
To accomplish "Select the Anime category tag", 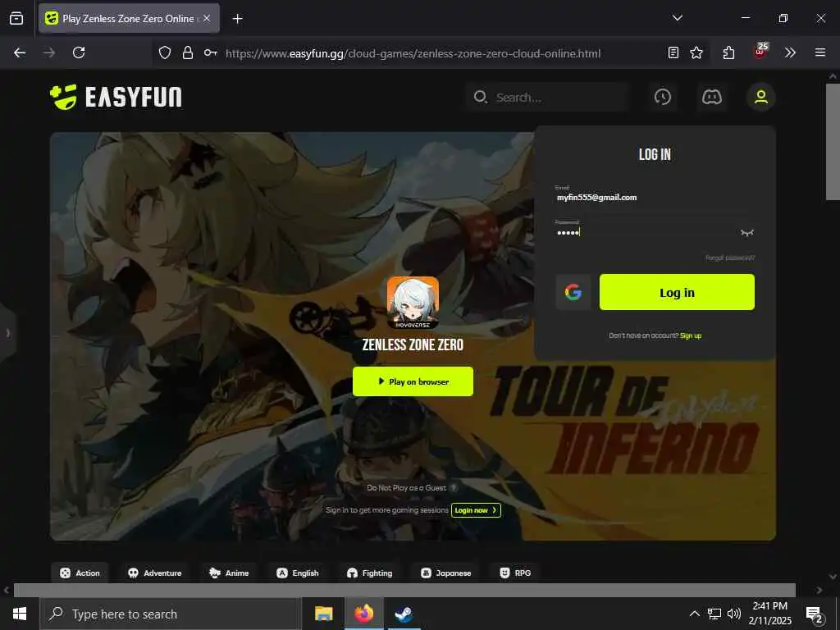I will pyautogui.click(x=229, y=573).
